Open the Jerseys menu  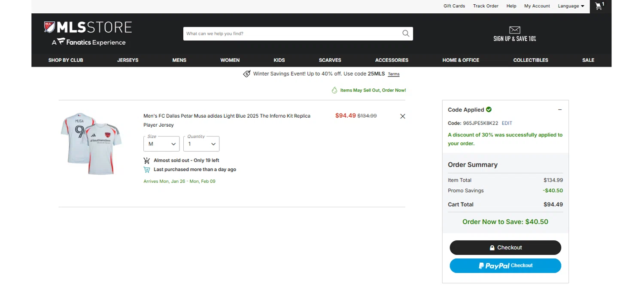pos(128,60)
